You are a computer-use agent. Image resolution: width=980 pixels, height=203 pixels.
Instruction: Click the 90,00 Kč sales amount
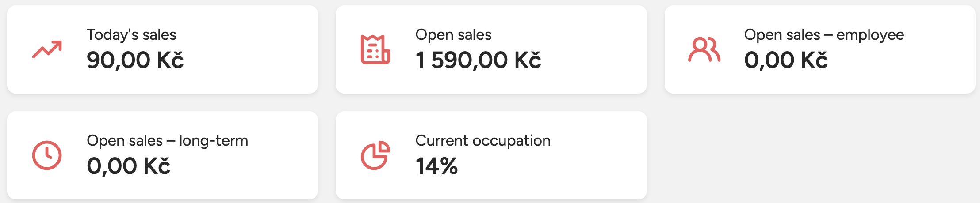pyautogui.click(x=135, y=60)
